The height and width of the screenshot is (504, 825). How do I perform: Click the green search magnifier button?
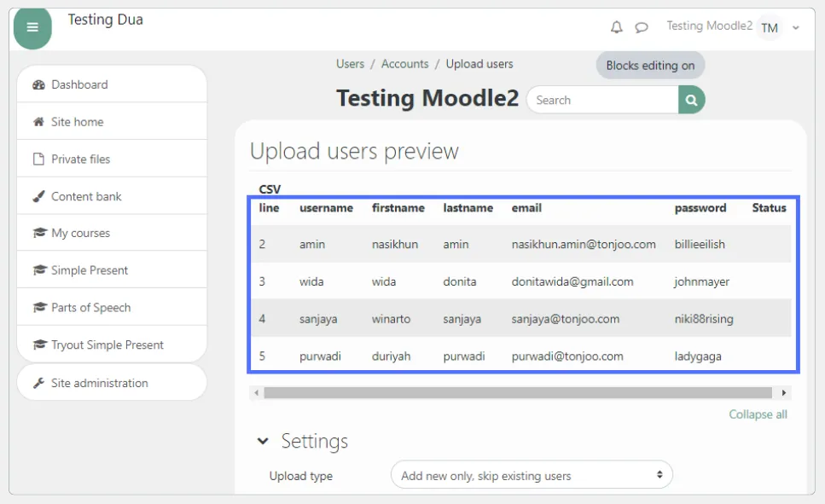pos(690,100)
